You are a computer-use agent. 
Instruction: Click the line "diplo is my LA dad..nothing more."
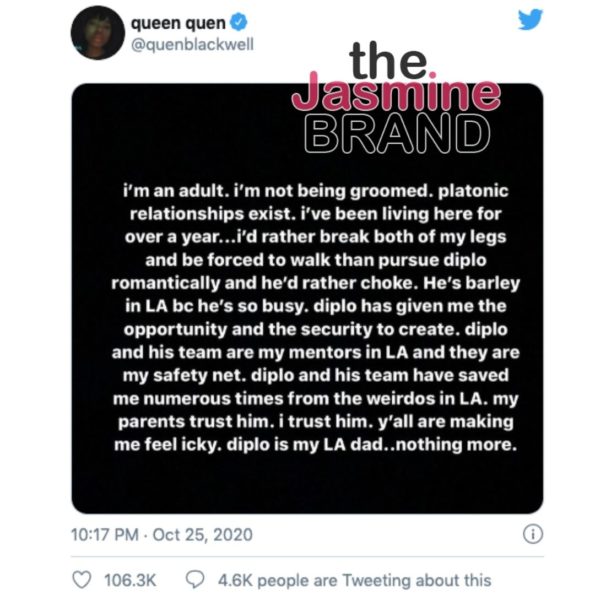372,444
